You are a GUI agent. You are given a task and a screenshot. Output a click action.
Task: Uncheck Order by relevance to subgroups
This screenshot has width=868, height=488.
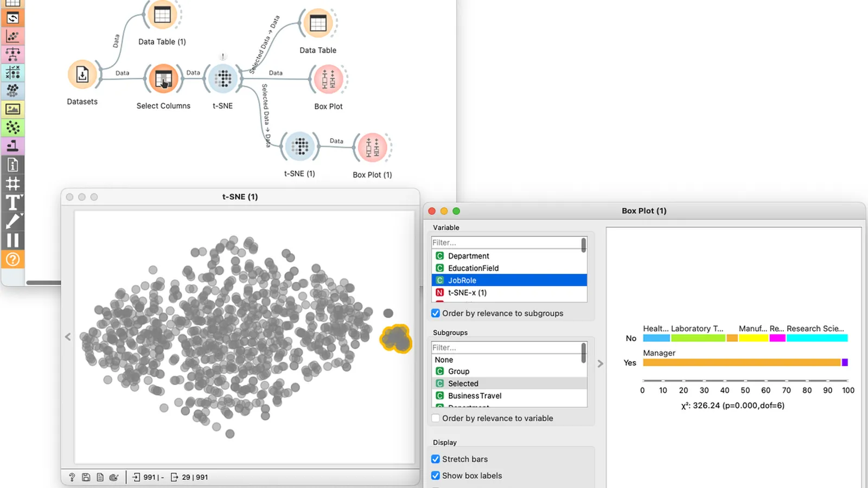(436, 313)
